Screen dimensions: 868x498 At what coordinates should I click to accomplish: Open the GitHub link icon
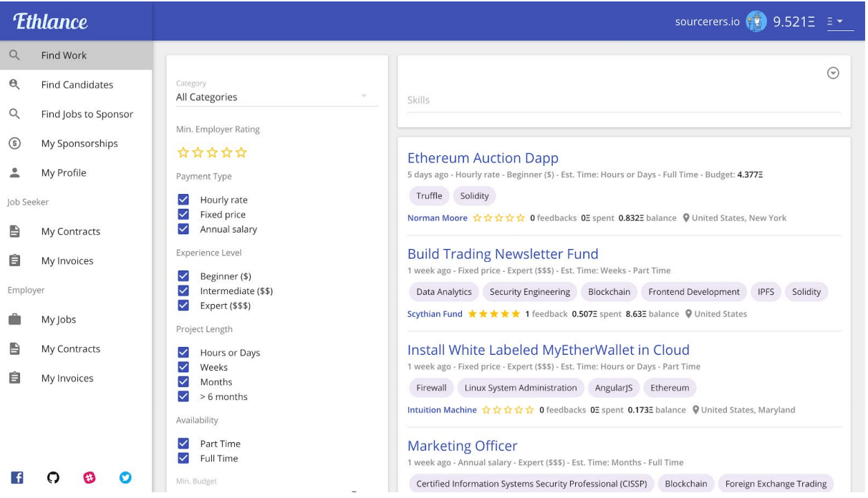click(x=53, y=478)
